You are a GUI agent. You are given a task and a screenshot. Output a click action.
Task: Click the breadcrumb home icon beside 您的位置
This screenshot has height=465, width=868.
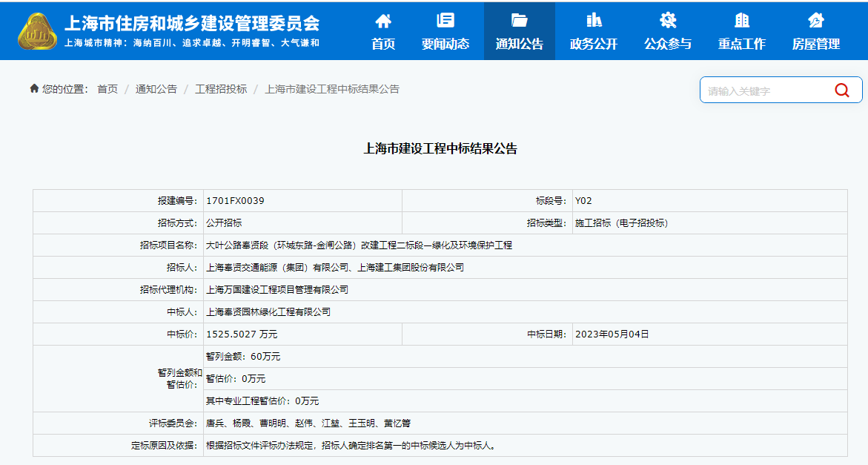(x=34, y=89)
